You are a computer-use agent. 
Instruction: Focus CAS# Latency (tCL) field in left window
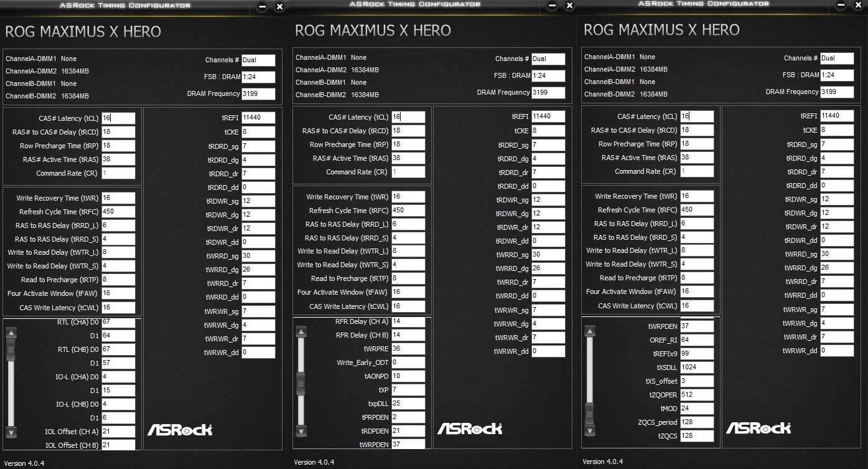point(118,118)
